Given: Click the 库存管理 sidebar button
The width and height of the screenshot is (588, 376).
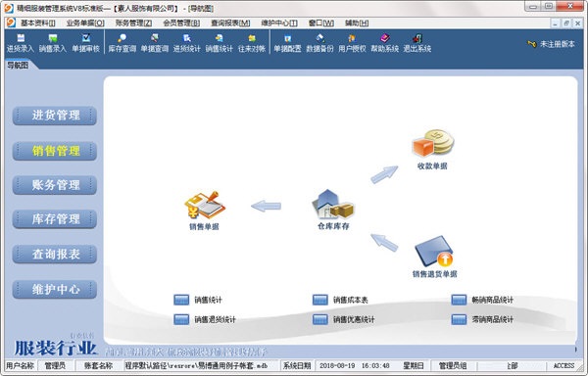Looking at the screenshot, I should [x=55, y=219].
